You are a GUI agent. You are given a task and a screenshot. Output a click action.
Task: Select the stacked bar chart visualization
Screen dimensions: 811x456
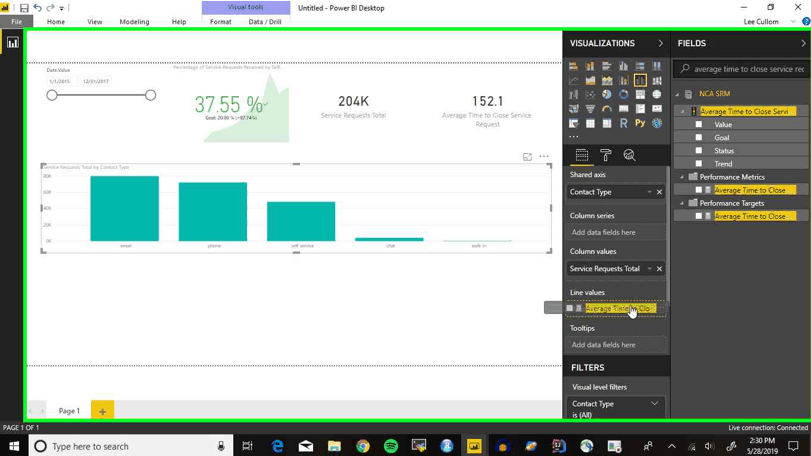click(x=574, y=66)
